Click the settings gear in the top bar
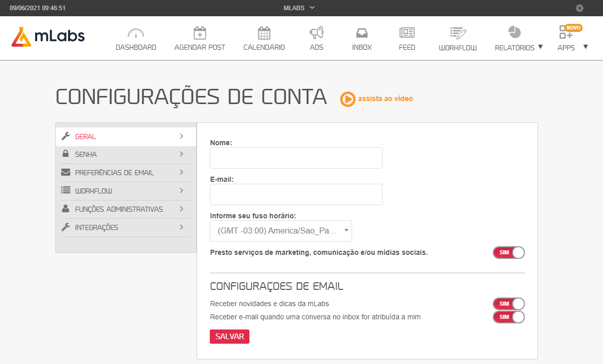603x364 pixels. 579,8
